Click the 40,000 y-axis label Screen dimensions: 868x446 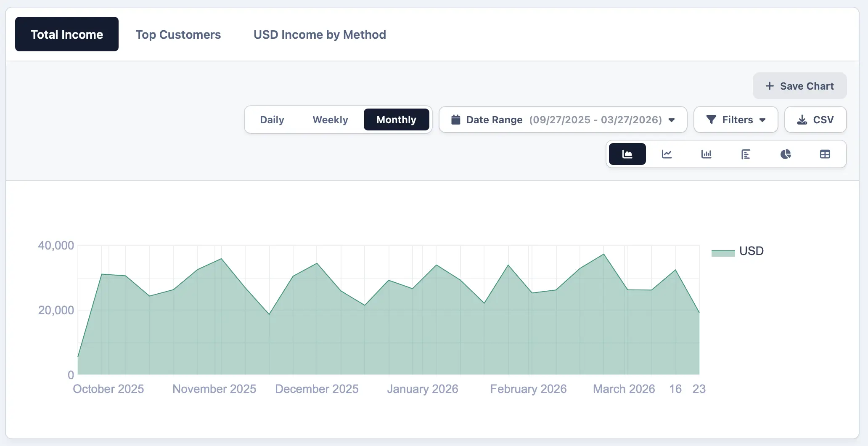coord(56,245)
